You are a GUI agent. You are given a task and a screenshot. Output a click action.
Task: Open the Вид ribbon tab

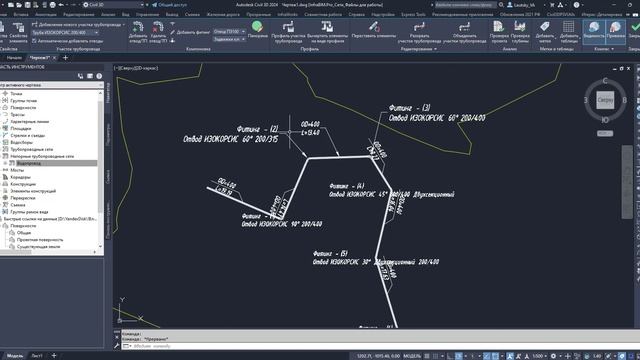click(x=126, y=14)
